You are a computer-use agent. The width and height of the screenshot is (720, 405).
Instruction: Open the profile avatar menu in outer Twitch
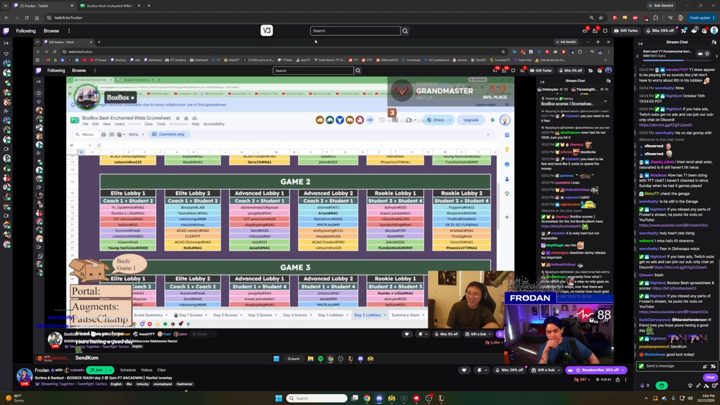tap(714, 30)
